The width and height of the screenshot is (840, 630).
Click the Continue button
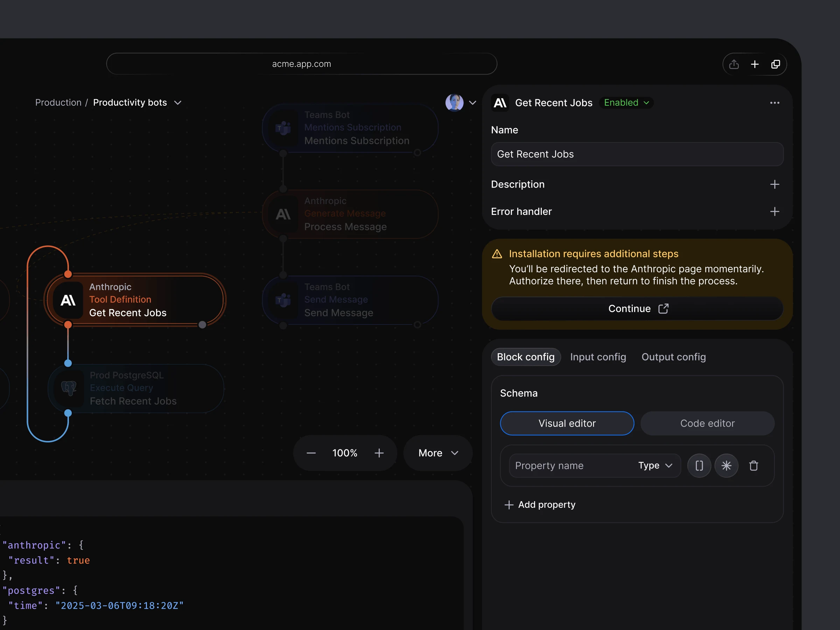637,309
